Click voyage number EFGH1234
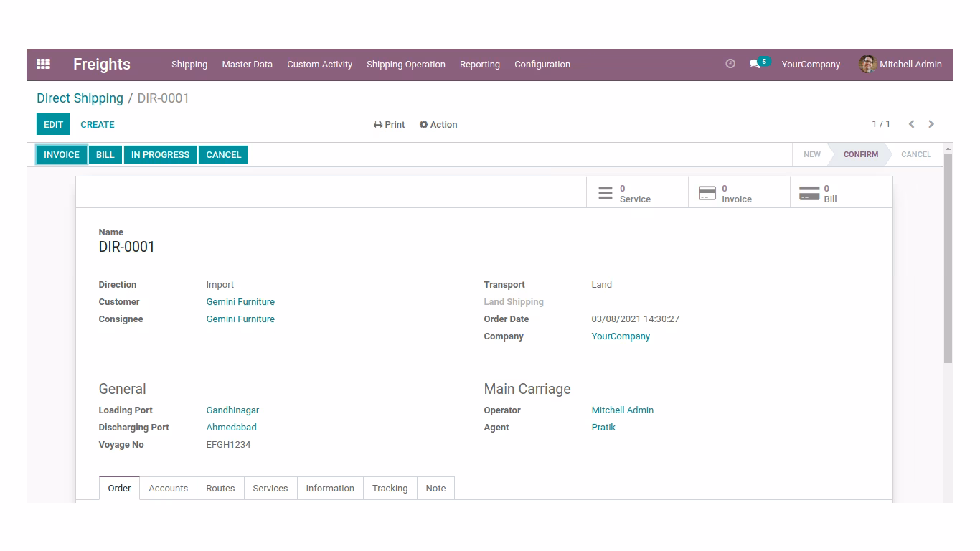 [x=228, y=445]
